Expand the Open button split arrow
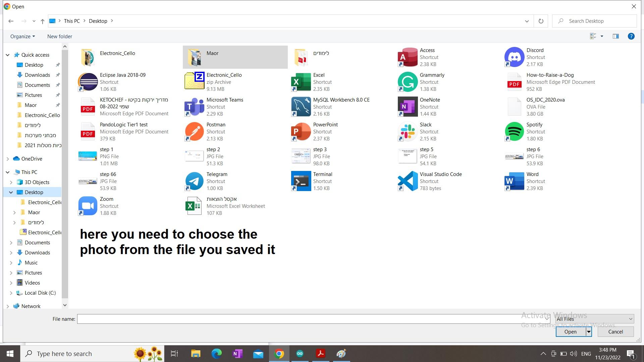 pos(589,332)
